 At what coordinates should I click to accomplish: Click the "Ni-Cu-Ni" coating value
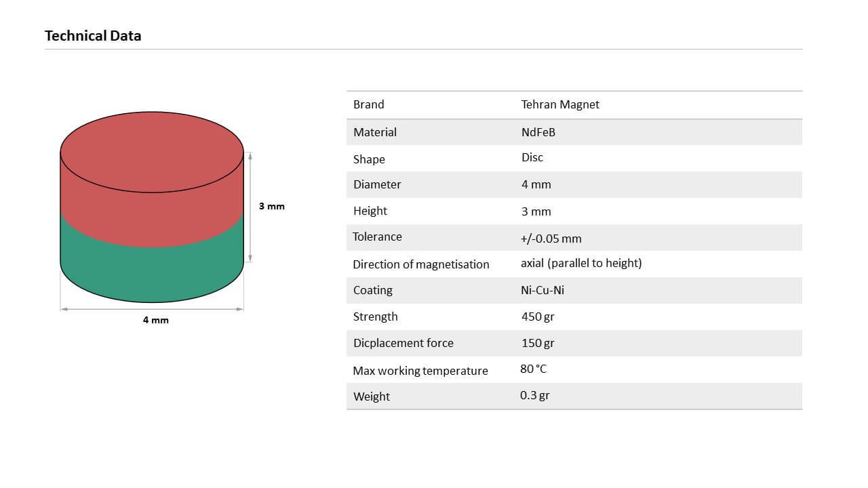point(542,290)
